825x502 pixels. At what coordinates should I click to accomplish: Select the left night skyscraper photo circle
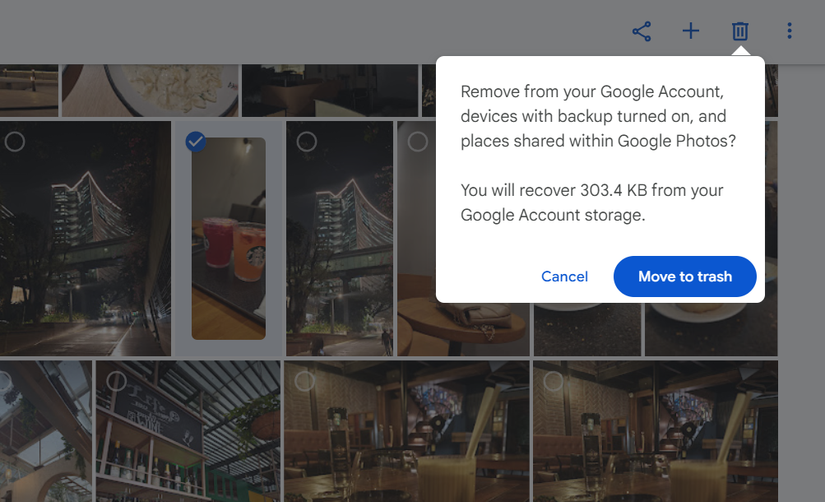pos(15,142)
